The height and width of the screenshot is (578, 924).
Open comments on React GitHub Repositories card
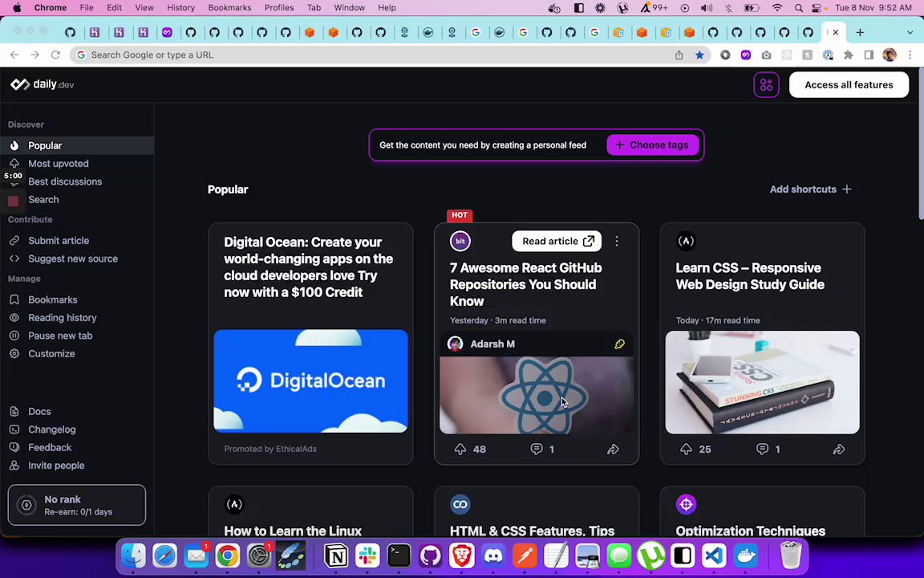click(537, 450)
